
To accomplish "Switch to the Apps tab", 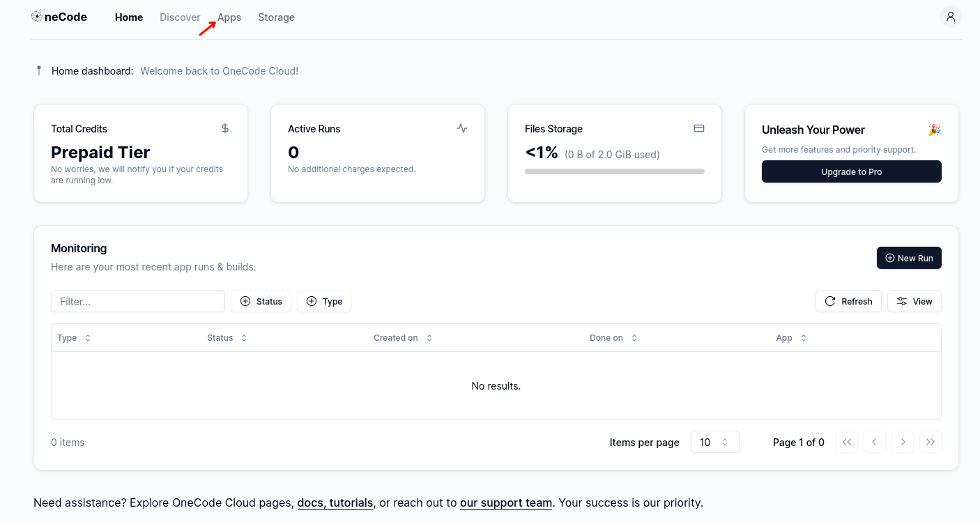I will pyautogui.click(x=229, y=17).
